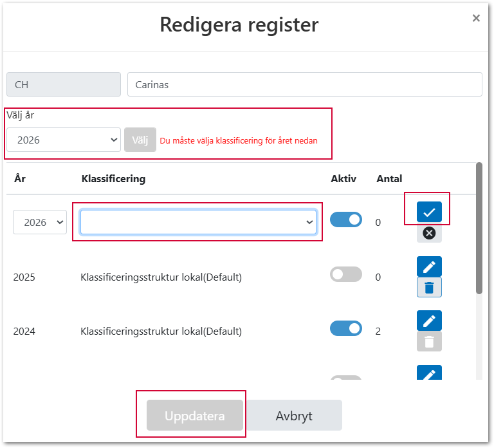Toggle the Aktiv switch for 2026
This screenshot has width=494, height=448.
346,220
